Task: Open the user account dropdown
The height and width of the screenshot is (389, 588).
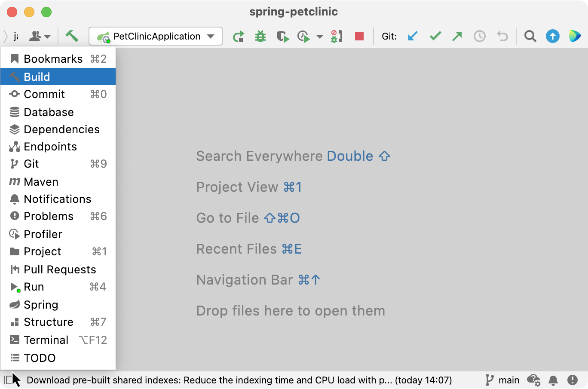Action: pos(40,36)
